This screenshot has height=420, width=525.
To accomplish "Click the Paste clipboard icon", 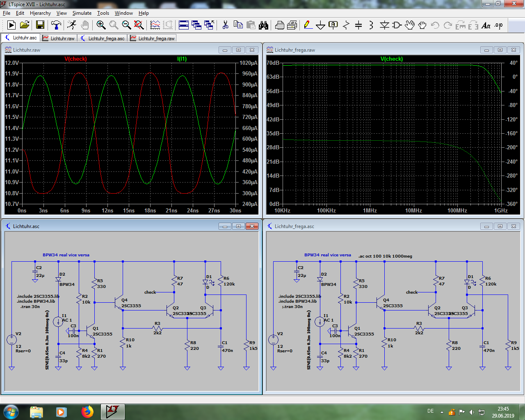I will click(x=251, y=25).
